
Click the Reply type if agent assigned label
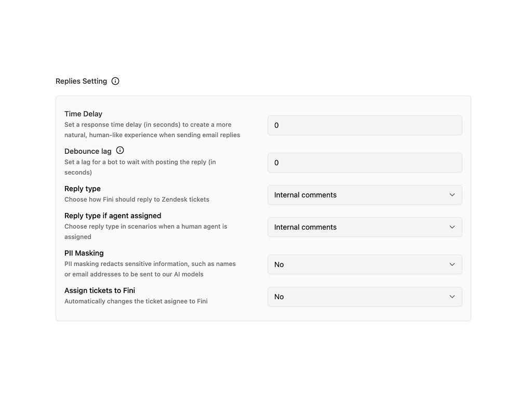(x=113, y=216)
